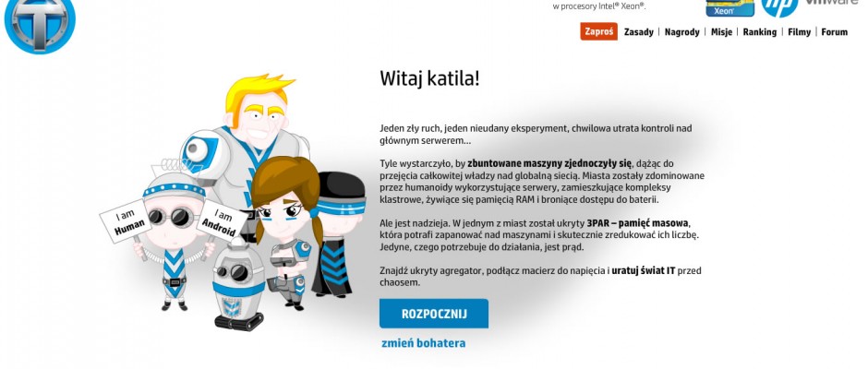
Task: Click the 'I am Human' sign
Action: pos(126,220)
